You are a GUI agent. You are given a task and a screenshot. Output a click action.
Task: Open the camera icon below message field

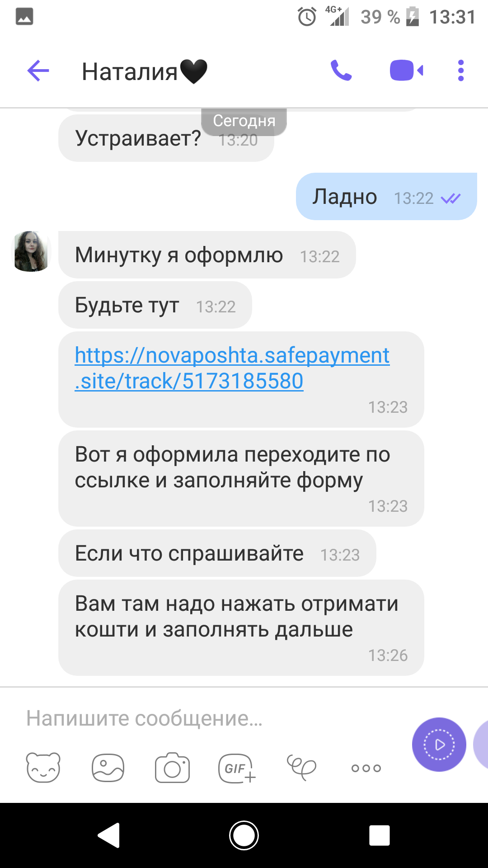click(172, 768)
